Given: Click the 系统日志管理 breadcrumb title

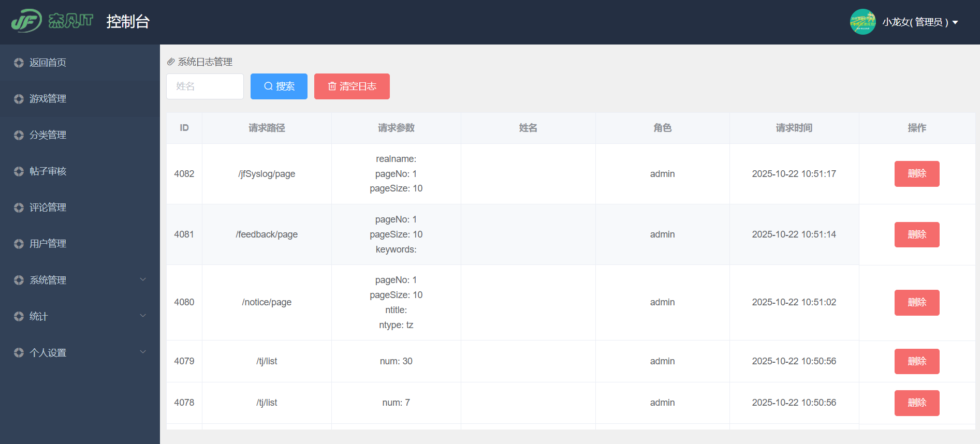Looking at the screenshot, I should (x=205, y=62).
